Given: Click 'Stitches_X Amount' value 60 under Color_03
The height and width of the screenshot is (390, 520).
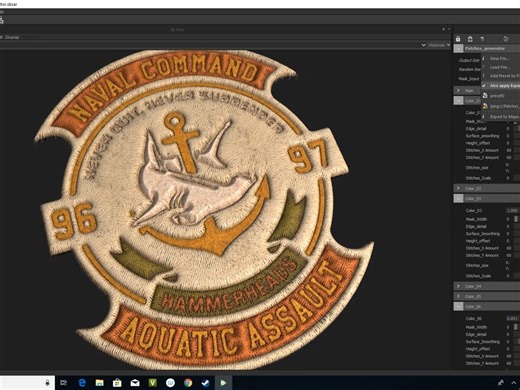Looking at the screenshot, I should tap(509, 248).
